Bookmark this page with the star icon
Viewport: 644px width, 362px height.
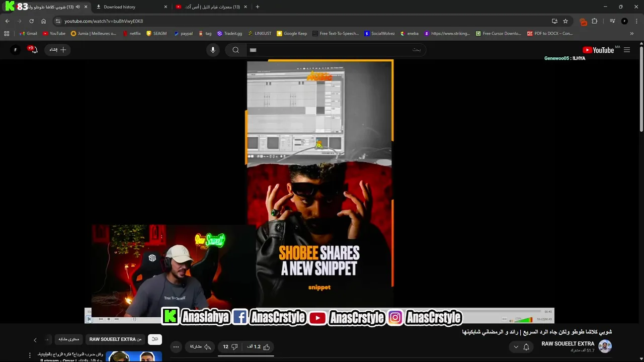[566, 21]
